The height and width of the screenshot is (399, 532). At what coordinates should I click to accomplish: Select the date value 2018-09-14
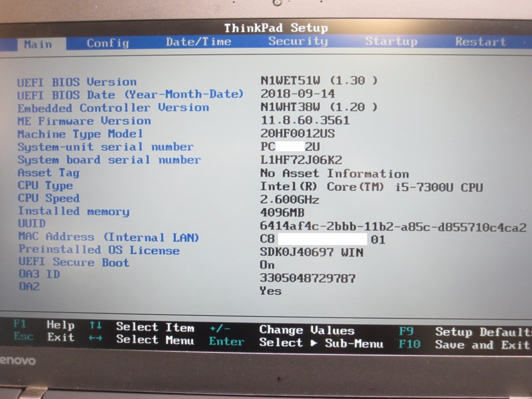298,94
